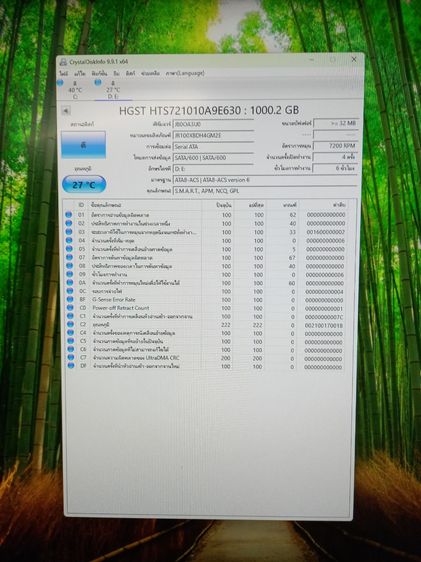Open the แก้ไข (Edit) menu
Image resolution: width=421 pixels, height=562 pixels.
tap(80, 73)
